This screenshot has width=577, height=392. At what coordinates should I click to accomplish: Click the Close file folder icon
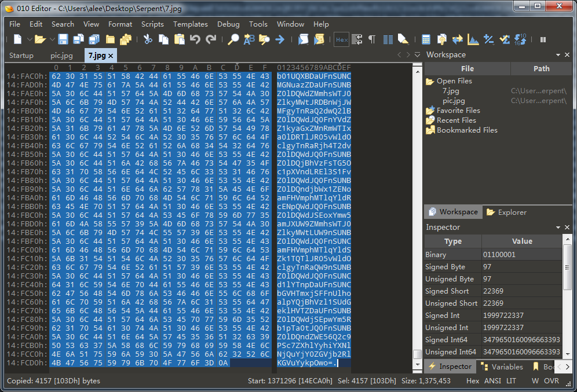[110, 39]
